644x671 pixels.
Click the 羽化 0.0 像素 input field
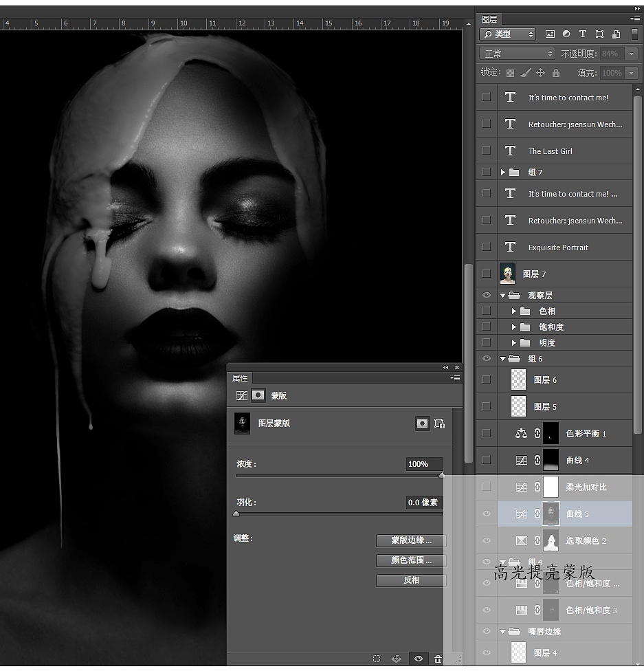pos(424,503)
